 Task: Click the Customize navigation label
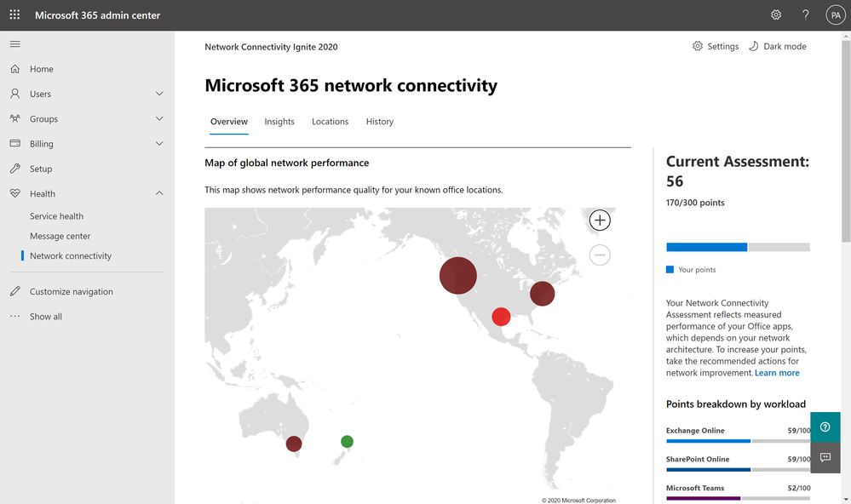pyautogui.click(x=72, y=291)
